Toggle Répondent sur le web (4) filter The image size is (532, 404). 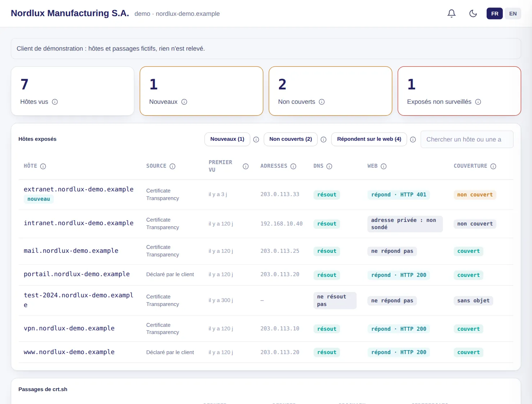pyautogui.click(x=369, y=139)
